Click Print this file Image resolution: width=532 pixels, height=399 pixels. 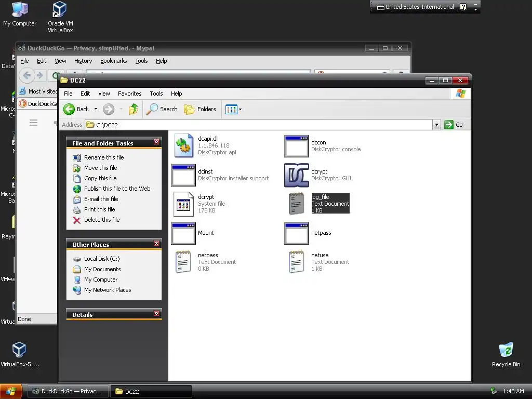[x=99, y=209]
